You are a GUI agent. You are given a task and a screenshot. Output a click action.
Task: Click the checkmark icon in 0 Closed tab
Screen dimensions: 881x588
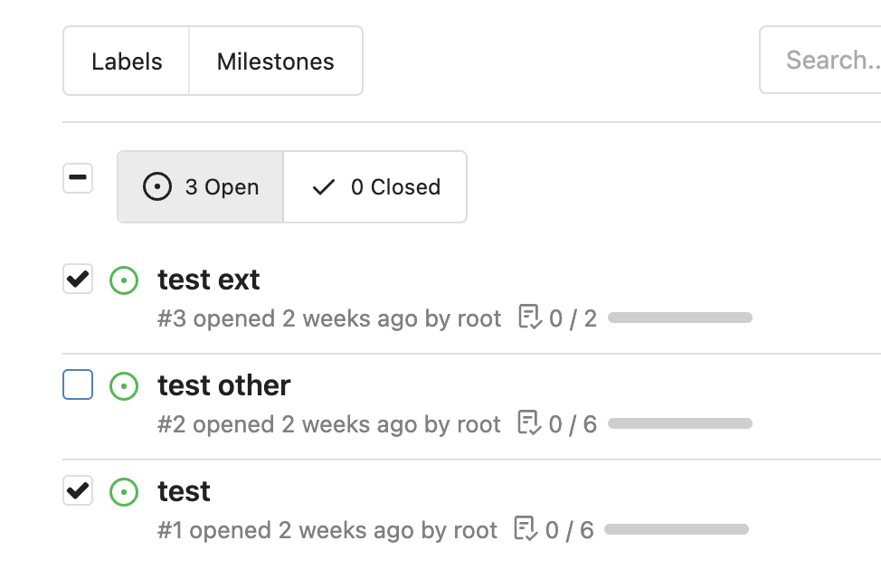click(x=324, y=186)
